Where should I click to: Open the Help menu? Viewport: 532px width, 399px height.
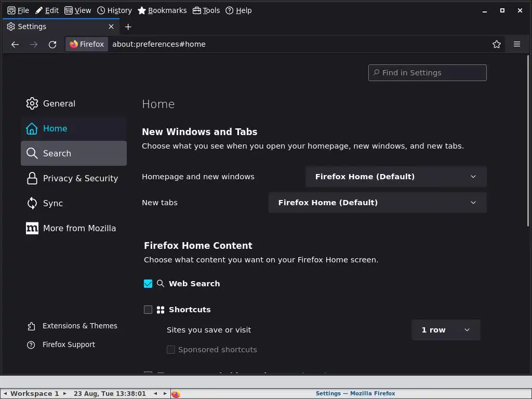pos(238,10)
